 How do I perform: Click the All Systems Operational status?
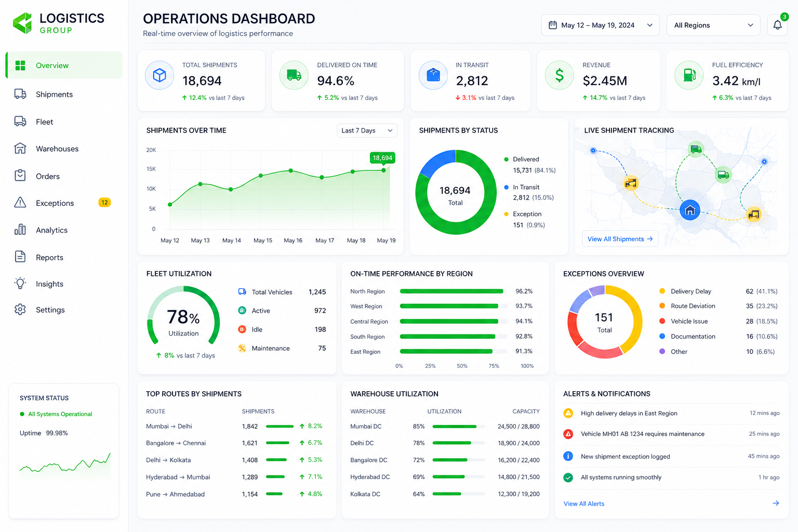pyautogui.click(x=56, y=414)
